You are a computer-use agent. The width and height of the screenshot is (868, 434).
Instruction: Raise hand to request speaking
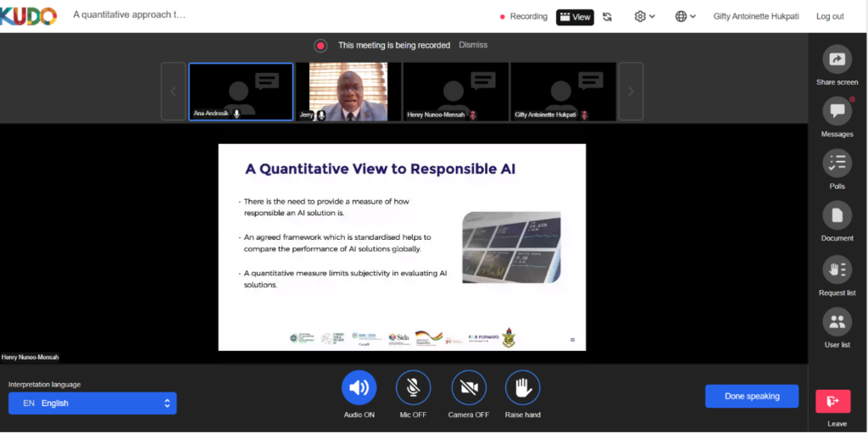coord(522,388)
